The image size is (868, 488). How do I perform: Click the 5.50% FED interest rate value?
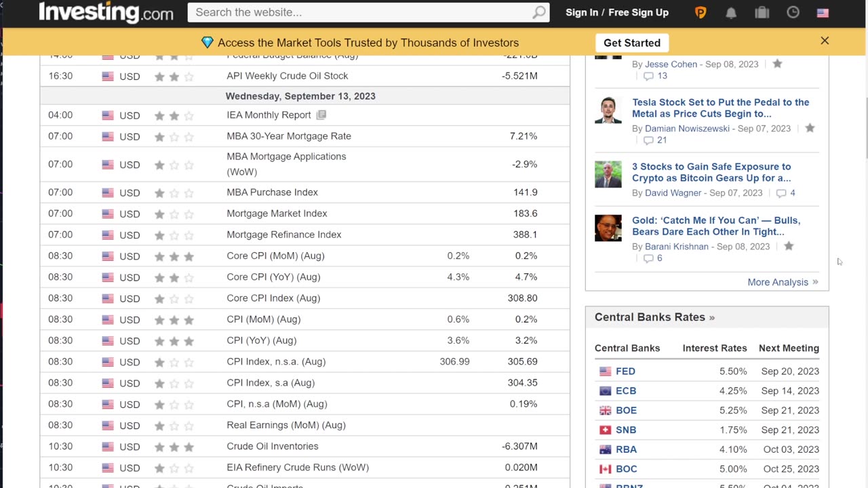[x=733, y=371]
